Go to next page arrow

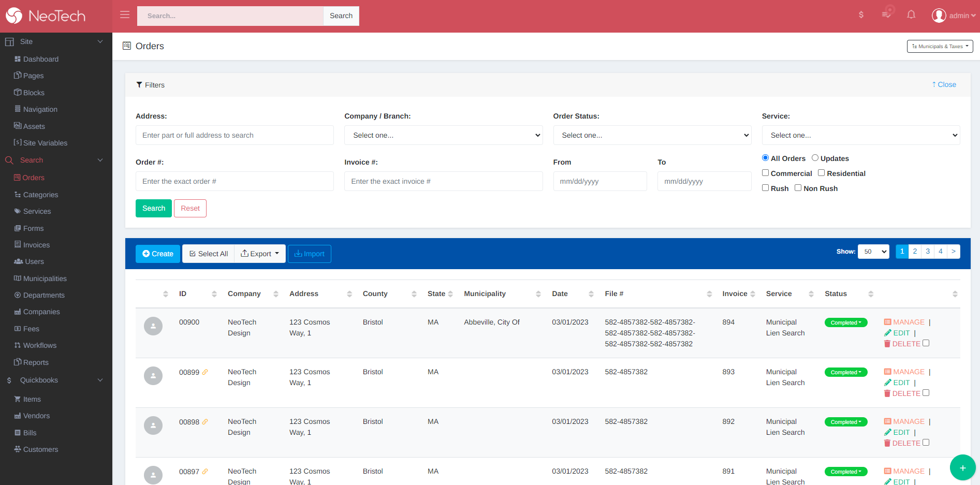pos(954,251)
